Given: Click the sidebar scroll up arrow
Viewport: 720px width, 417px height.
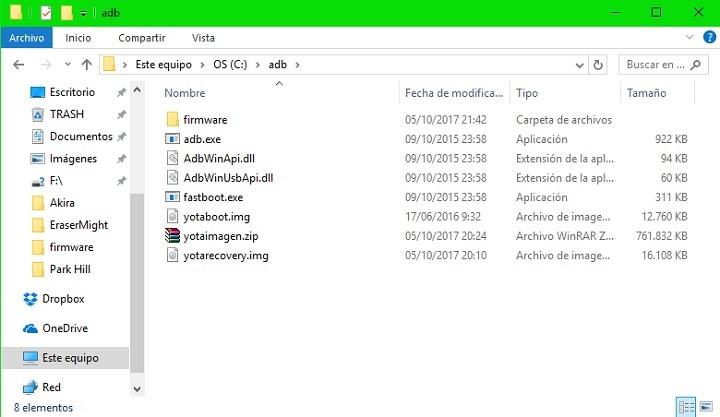Looking at the screenshot, I should [x=137, y=90].
